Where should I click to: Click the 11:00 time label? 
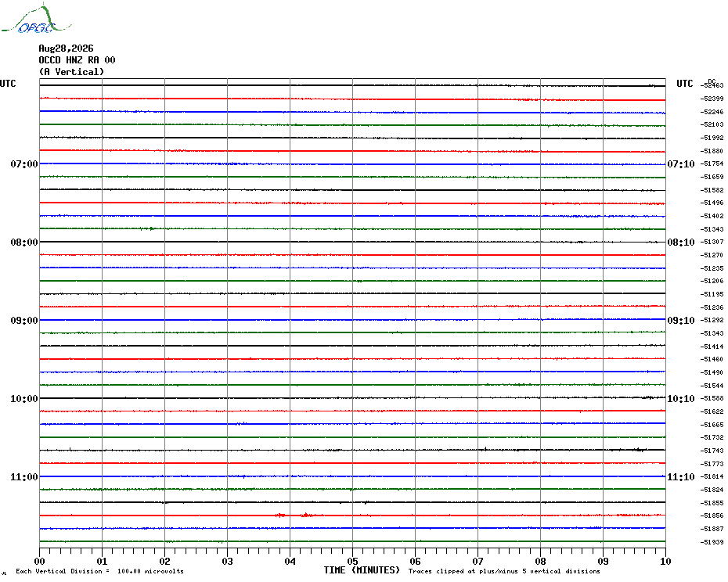(x=24, y=477)
